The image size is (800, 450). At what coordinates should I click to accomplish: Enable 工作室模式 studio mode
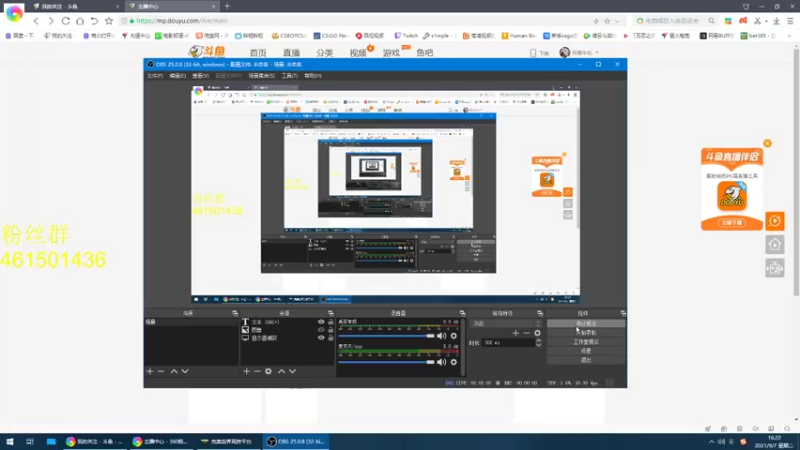(586, 342)
